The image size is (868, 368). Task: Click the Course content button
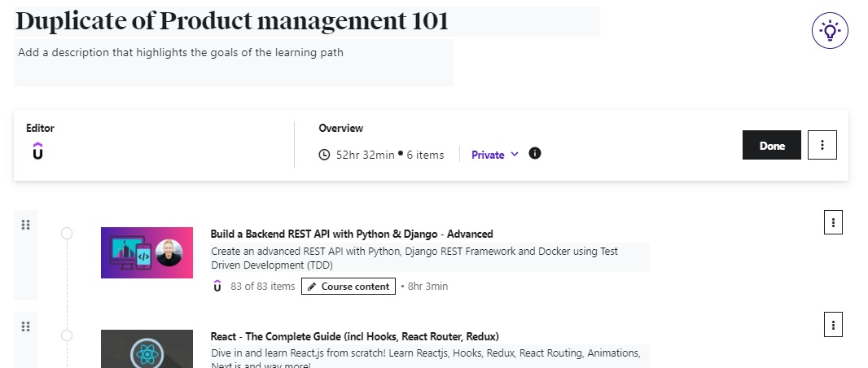click(349, 287)
